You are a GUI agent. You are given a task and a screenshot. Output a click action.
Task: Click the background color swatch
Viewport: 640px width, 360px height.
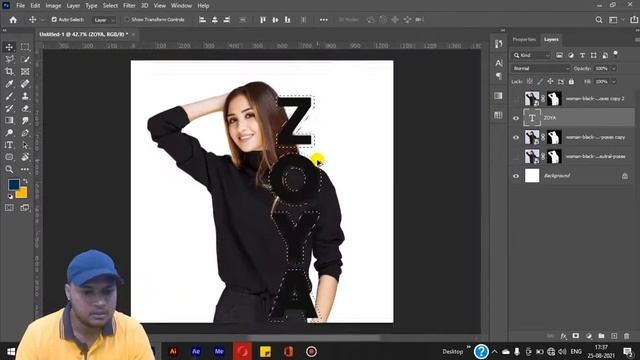(x=22, y=193)
